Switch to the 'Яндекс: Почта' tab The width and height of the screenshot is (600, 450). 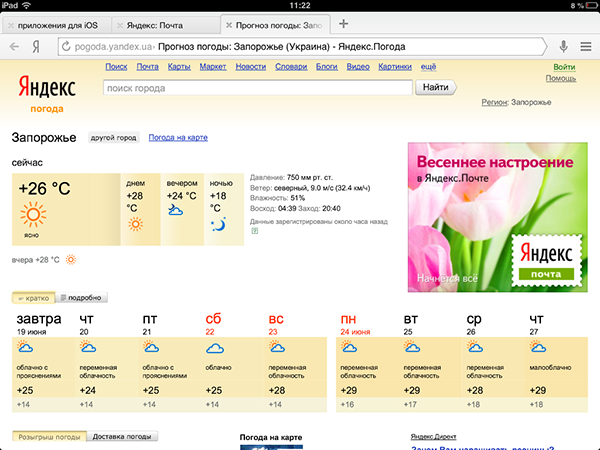pyautogui.click(x=167, y=26)
